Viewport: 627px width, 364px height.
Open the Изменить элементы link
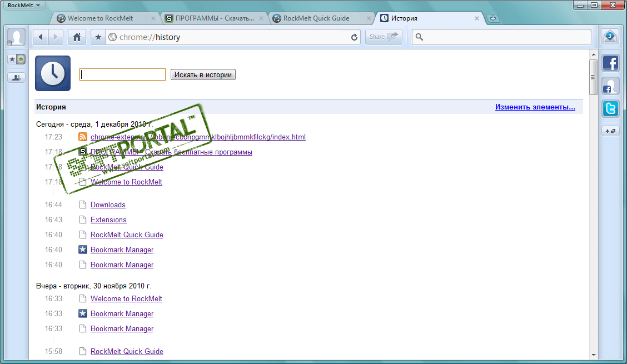(x=535, y=107)
